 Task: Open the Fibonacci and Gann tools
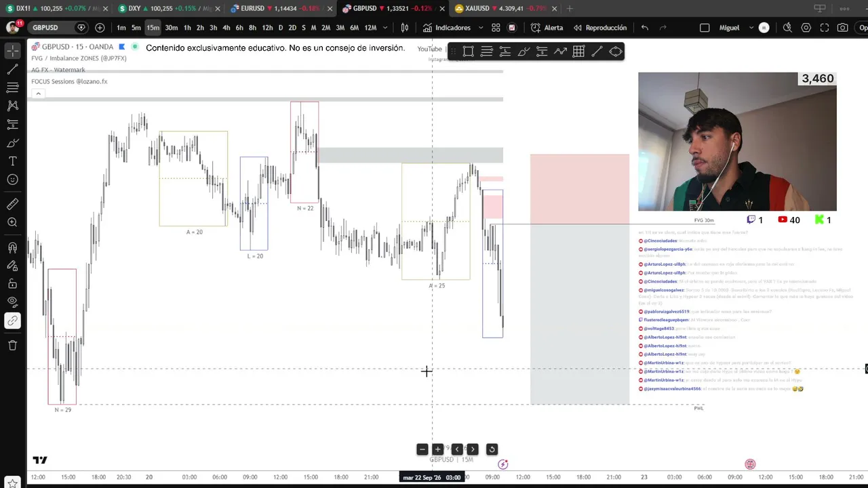point(12,87)
